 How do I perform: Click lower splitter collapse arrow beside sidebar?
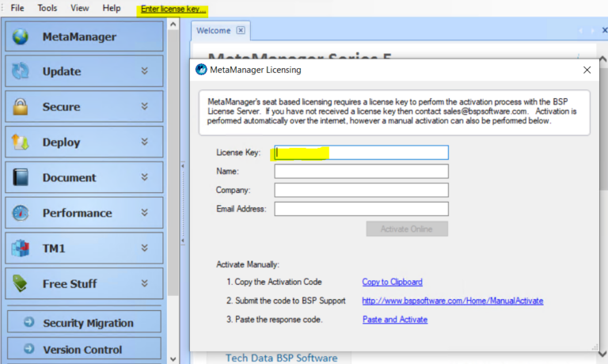coord(183,241)
